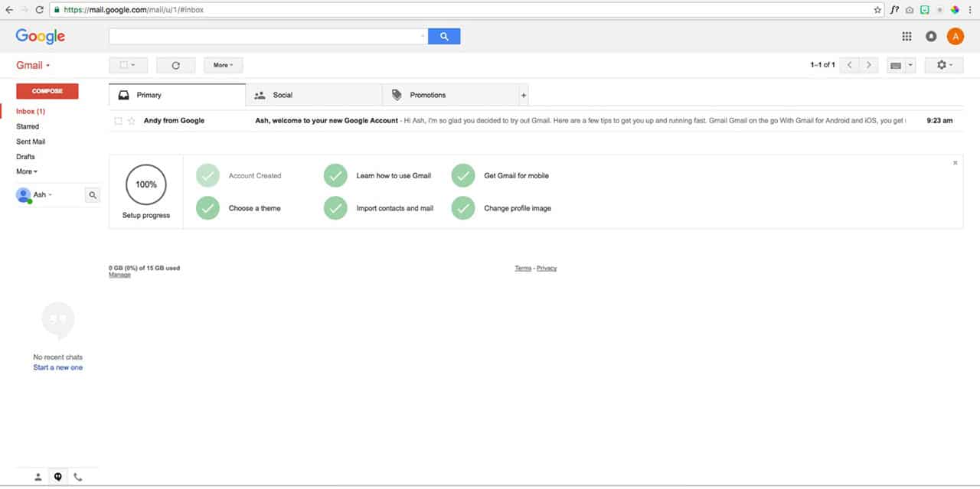The image size is (980, 489).
Task: Switch to the Primary tab
Action: pos(177,95)
